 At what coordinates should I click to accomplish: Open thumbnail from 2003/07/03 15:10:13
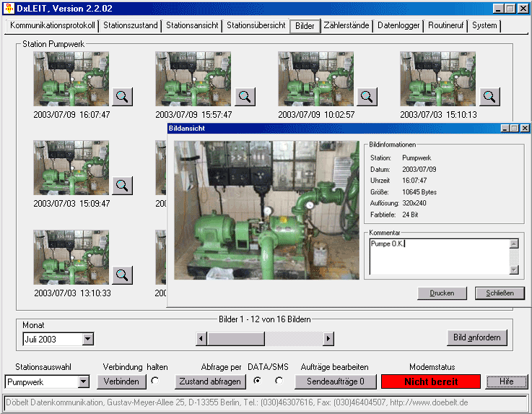click(x=437, y=79)
